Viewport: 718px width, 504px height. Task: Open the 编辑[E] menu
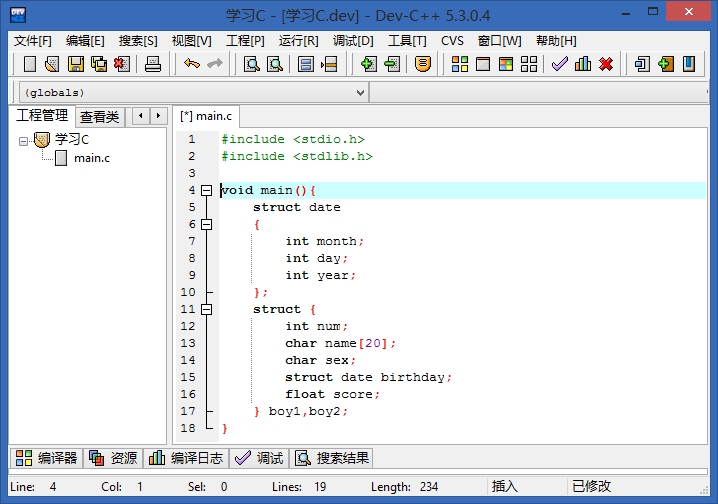coord(85,41)
